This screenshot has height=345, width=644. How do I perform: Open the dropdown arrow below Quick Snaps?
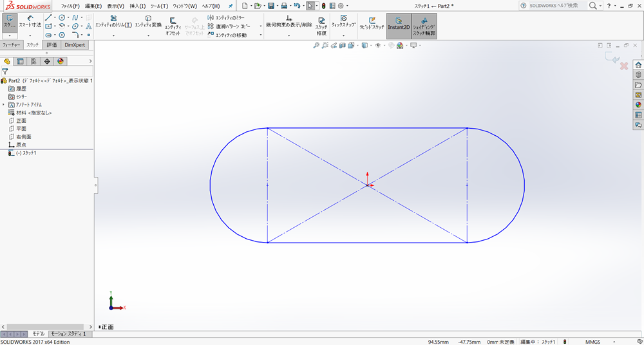coord(343,36)
